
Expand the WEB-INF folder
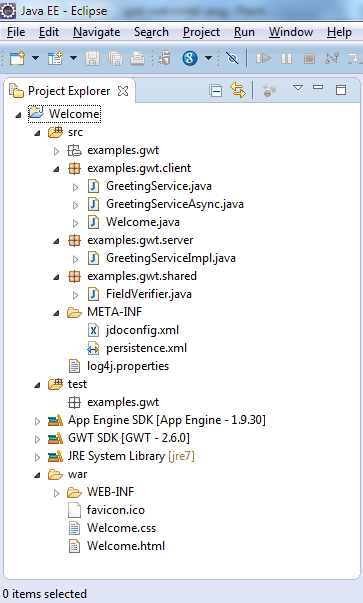point(57,493)
